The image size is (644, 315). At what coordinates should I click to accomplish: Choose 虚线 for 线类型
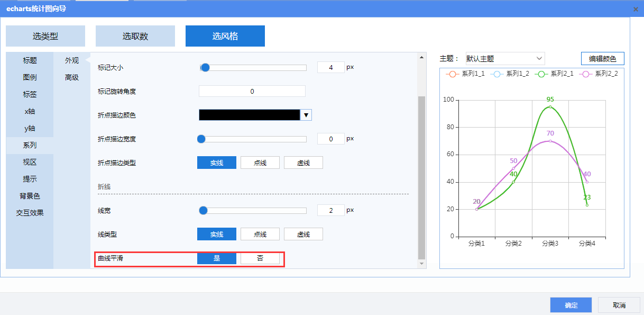pos(303,234)
